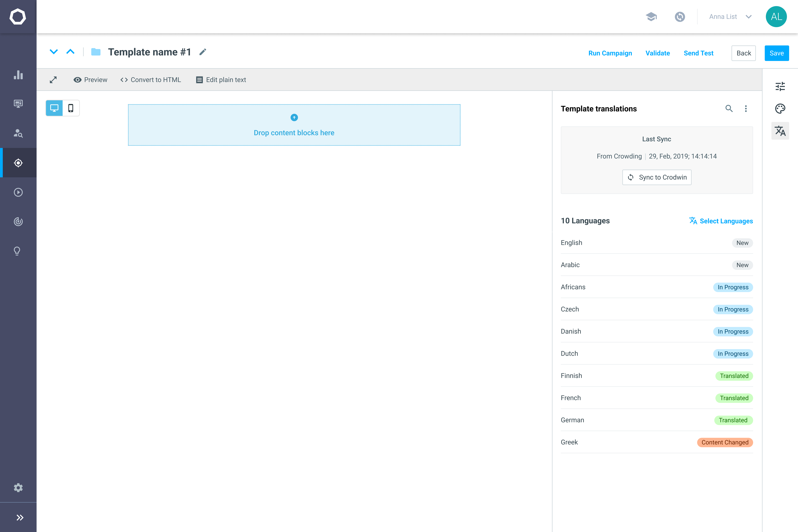The image size is (798, 532).
Task: Click Sync to Crodwin button
Action: pos(657,177)
